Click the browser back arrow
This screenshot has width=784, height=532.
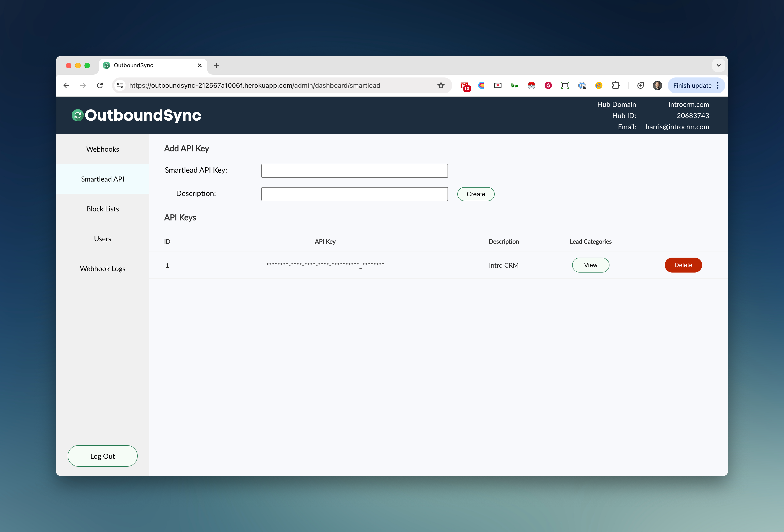(66, 85)
